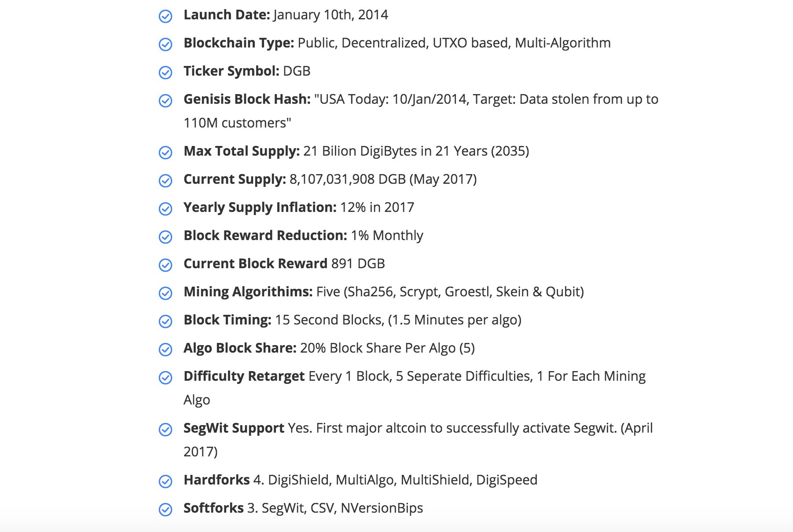The image size is (793, 532).
Task: Select the checkmark beside Difficulty Retarget
Action: click(x=165, y=378)
